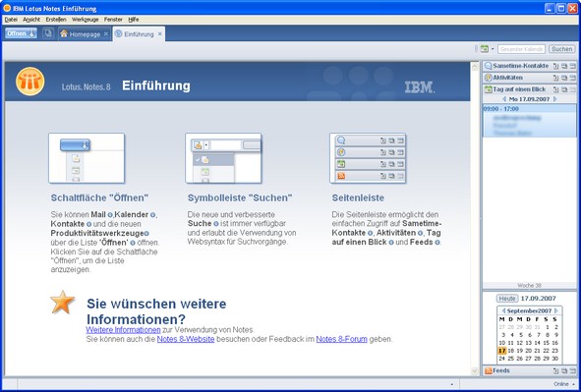Click the info icon after Mail
581x392 pixels.
[110, 215]
